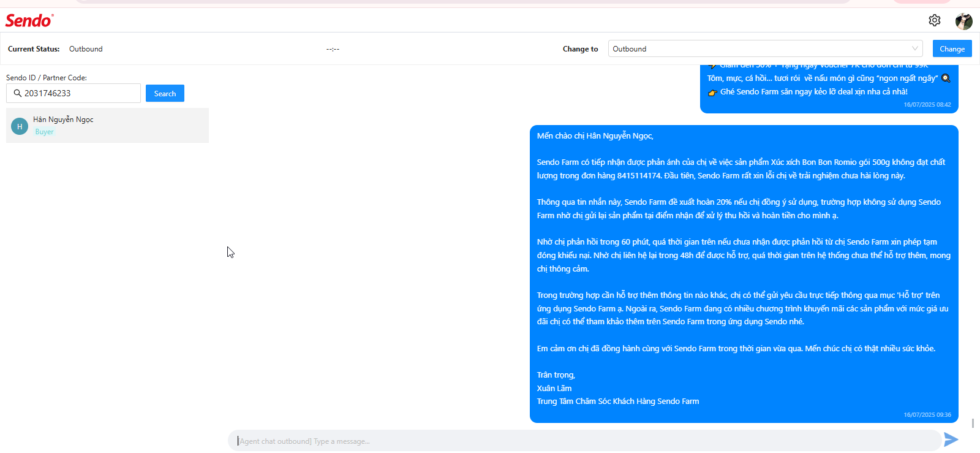The width and height of the screenshot is (980, 453).
Task: Click the H avatar of Hân Nguyễn Ngọc
Action: pyautogui.click(x=20, y=126)
